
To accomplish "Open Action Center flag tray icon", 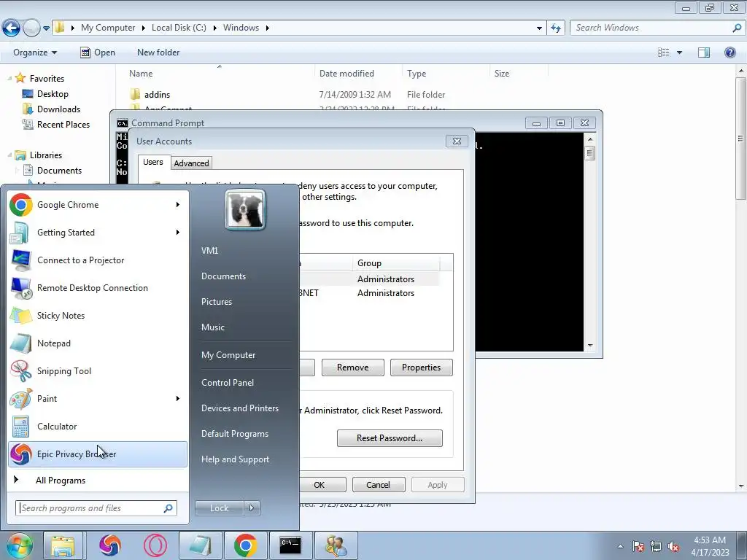I will click(638, 546).
